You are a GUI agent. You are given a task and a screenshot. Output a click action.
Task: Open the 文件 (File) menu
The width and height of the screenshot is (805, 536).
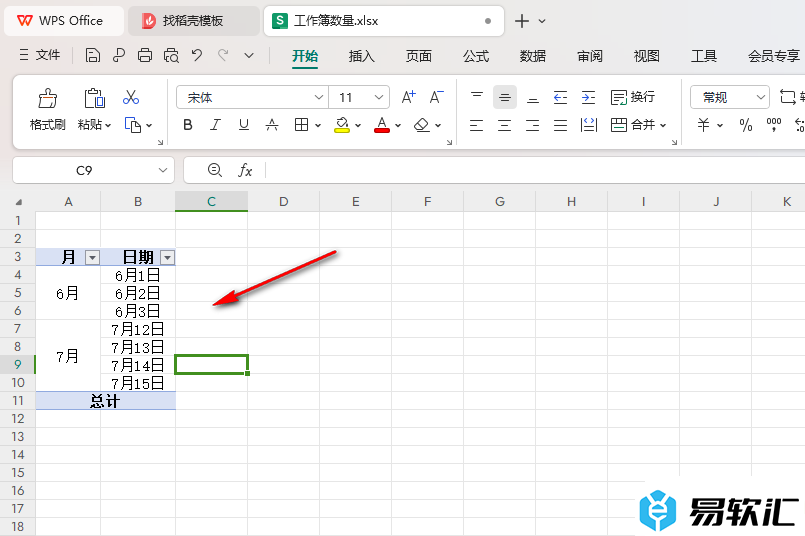[40, 55]
